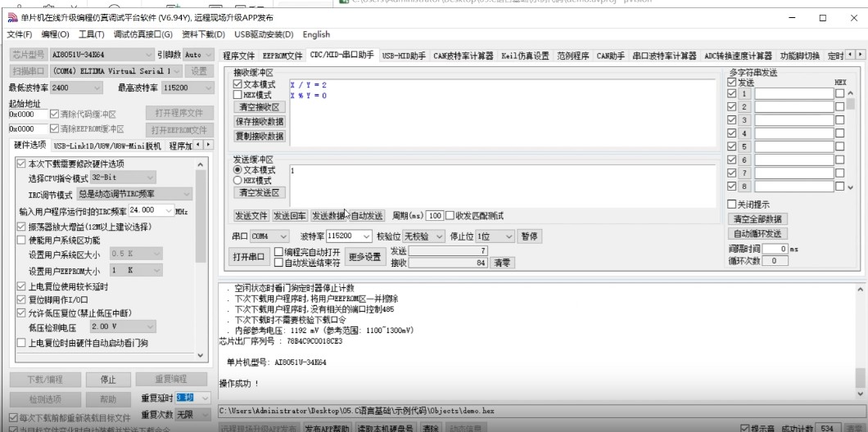The width and height of the screenshot is (868, 432).
Task: Open the IRC频率 24.000 dropdown
Action: coord(151,211)
